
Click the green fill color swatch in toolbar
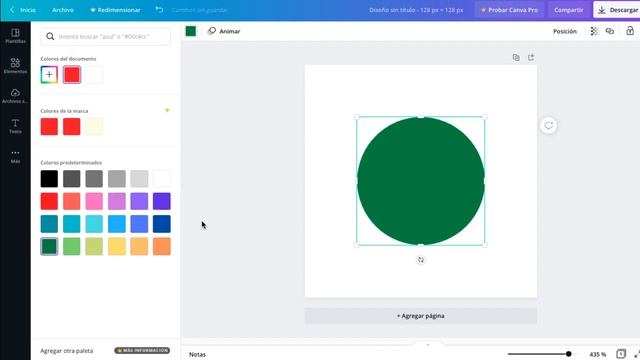coord(191,31)
